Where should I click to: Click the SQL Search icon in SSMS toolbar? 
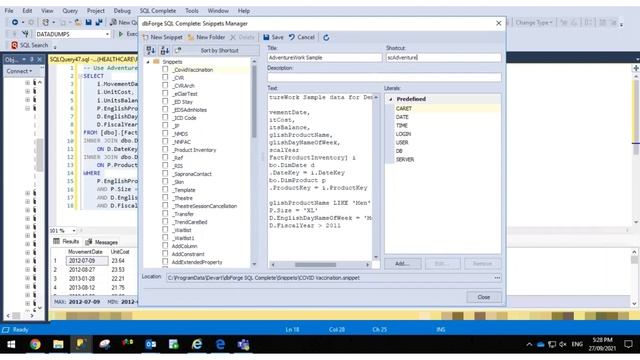click(x=14, y=45)
